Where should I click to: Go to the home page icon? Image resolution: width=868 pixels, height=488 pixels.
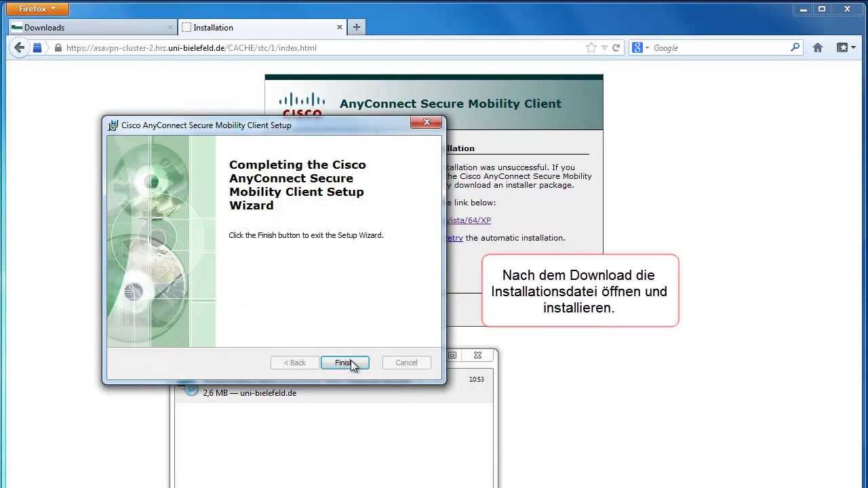818,47
